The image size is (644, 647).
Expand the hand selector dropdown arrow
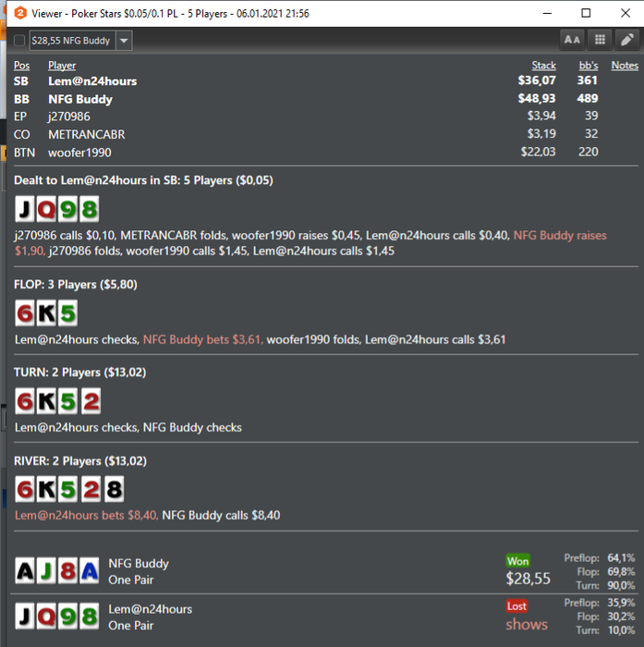point(124,41)
